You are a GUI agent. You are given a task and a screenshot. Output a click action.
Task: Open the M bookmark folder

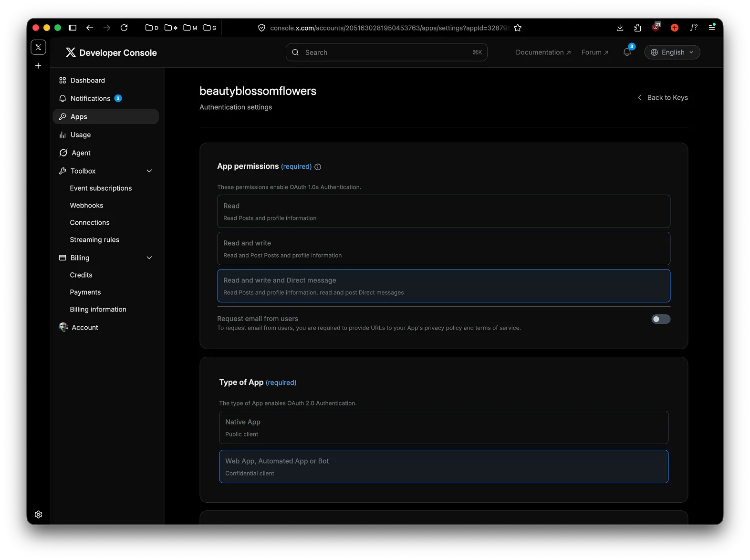click(x=190, y=28)
